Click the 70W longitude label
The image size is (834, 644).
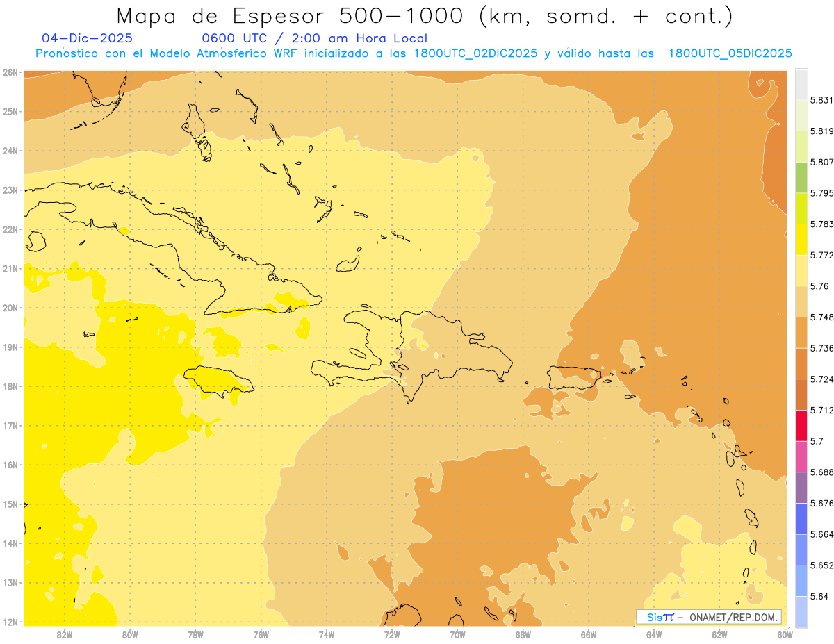pos(457,634)
